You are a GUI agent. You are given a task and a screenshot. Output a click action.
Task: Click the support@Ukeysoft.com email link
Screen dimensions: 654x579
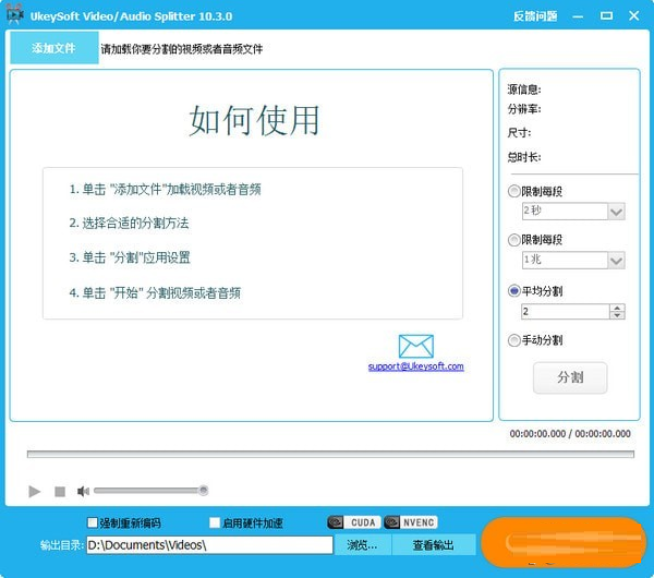(x=416, y=366)
